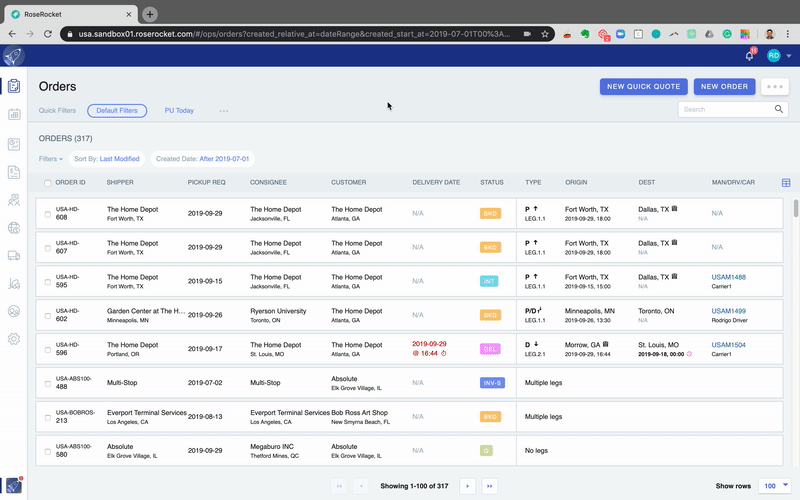Sort by the DELIVERY DATE column header
The width and height of the screenshot is (800, 500).
(x=436, y=182)
